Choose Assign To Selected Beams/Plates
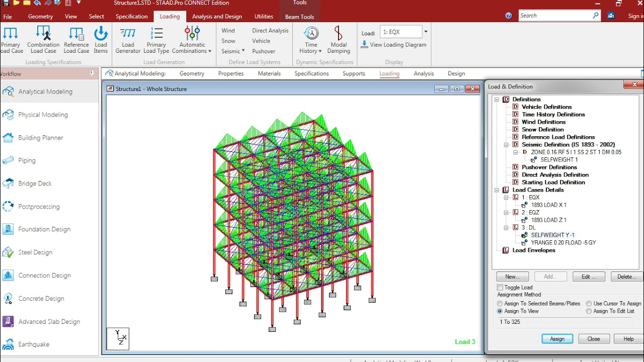Image resolution: width=644 pixels, height=362 pixels. [x=500, y=304]
